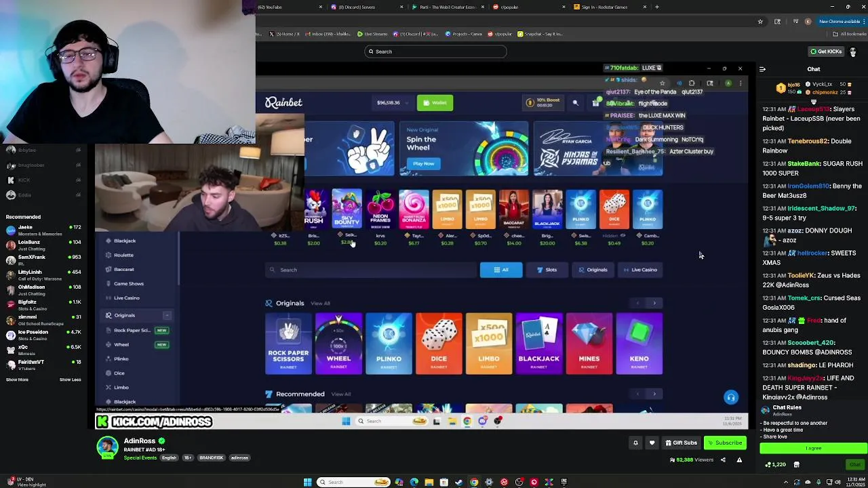Switch to the Originals filter tab

[593, 270]
